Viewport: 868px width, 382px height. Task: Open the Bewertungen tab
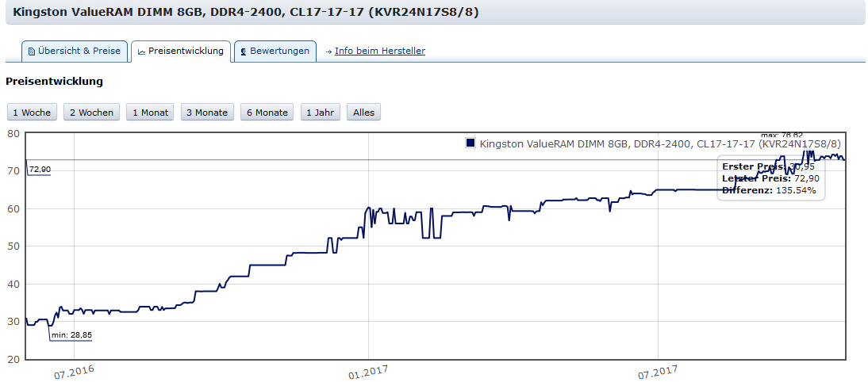click(275, 51)
